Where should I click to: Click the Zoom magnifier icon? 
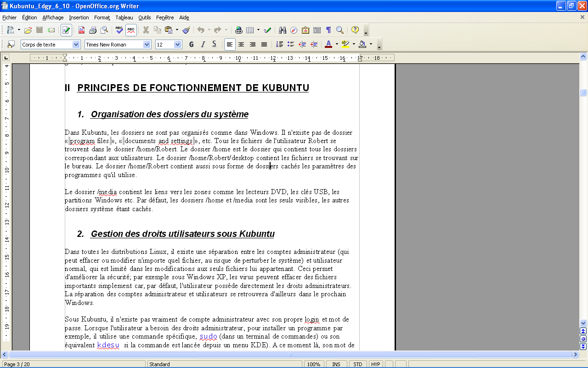point(340,30)
